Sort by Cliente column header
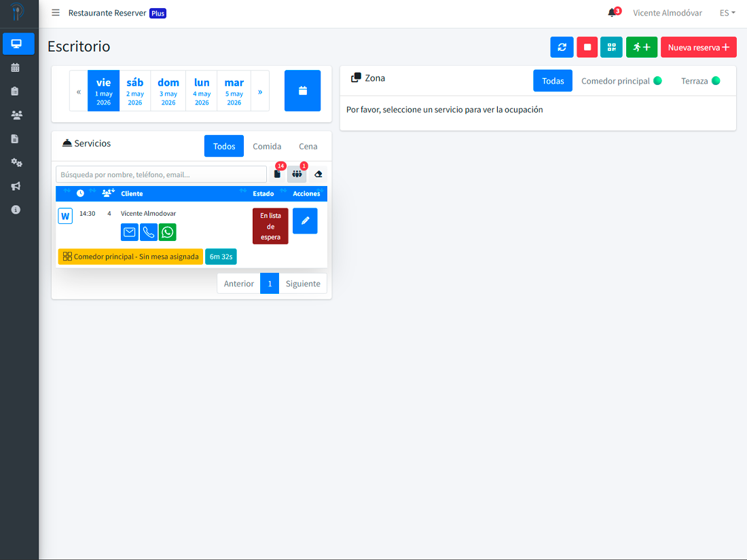The height and width of the screenshot is (560, 747). tap(132, 193)
